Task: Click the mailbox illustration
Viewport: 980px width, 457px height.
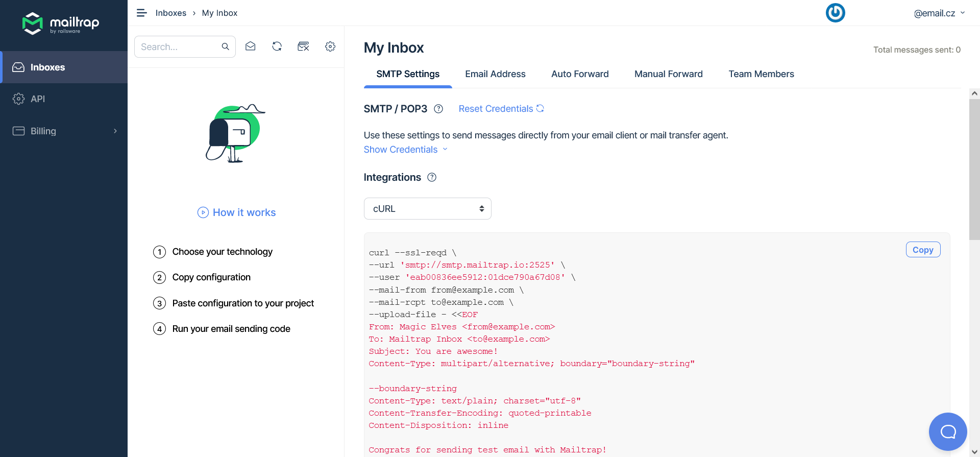Action: pyautogui.click(x=235, y=134)
